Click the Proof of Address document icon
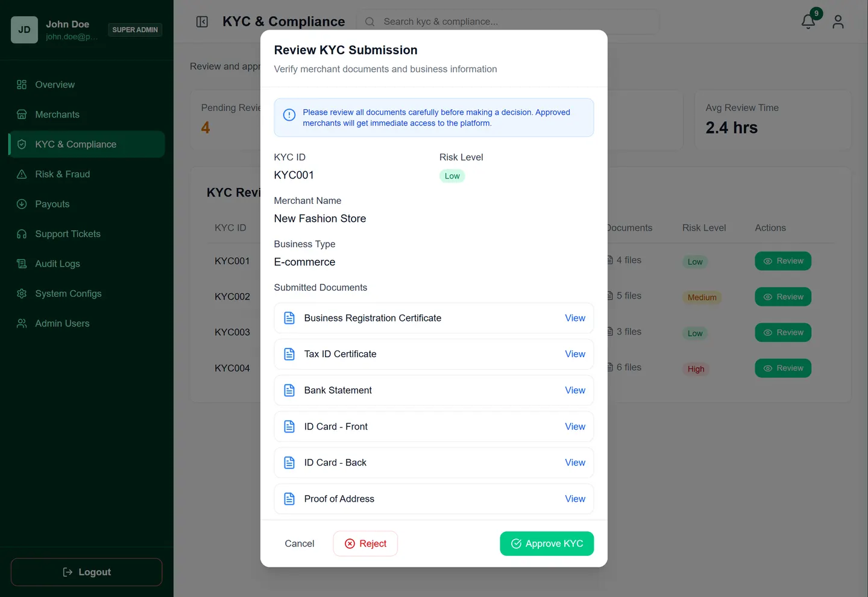This screenshot has width=868, height=597. click(x=289, y=499)
